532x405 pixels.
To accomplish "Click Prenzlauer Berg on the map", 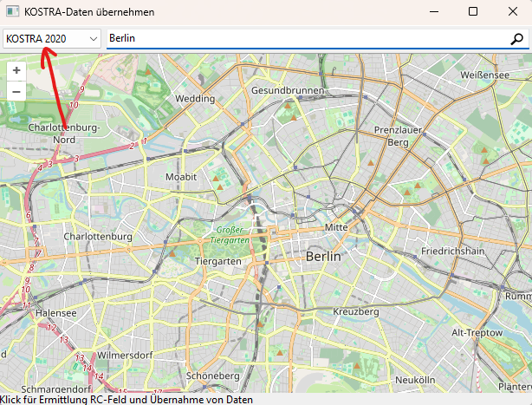I will click(x=391, y=135).
